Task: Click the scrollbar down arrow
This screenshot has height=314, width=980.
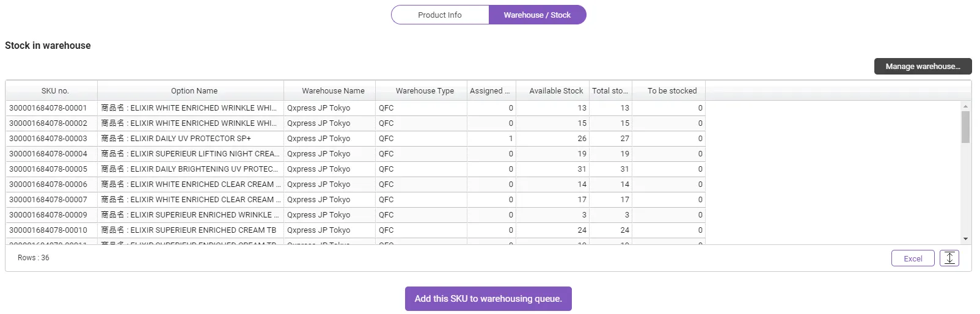Action: pyautogui.click(x=965, y=239)
